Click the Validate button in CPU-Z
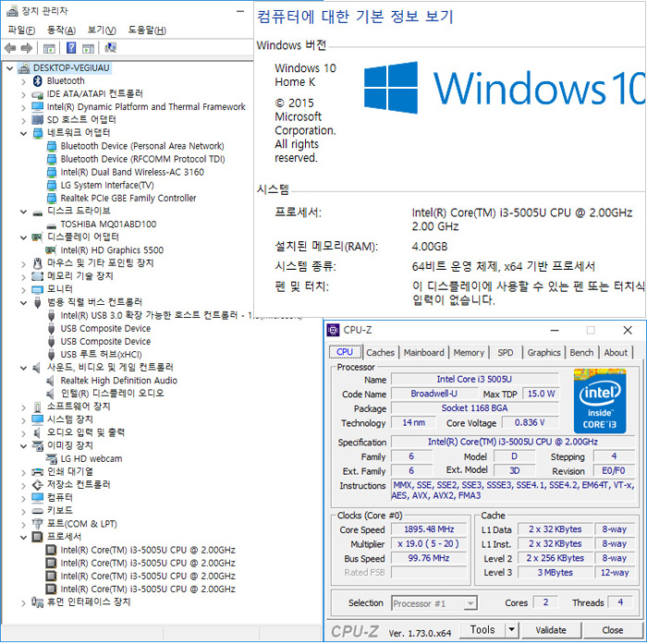 pos(551,630)
